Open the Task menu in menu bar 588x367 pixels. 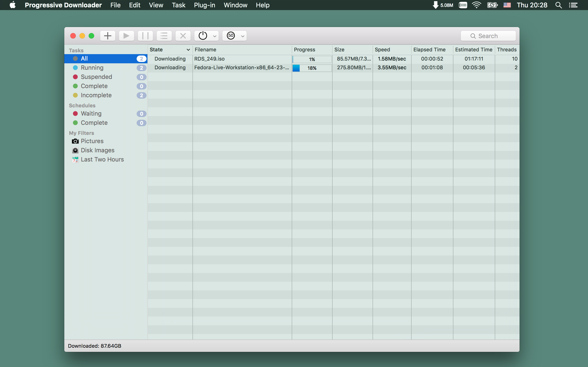pos(178,5)
